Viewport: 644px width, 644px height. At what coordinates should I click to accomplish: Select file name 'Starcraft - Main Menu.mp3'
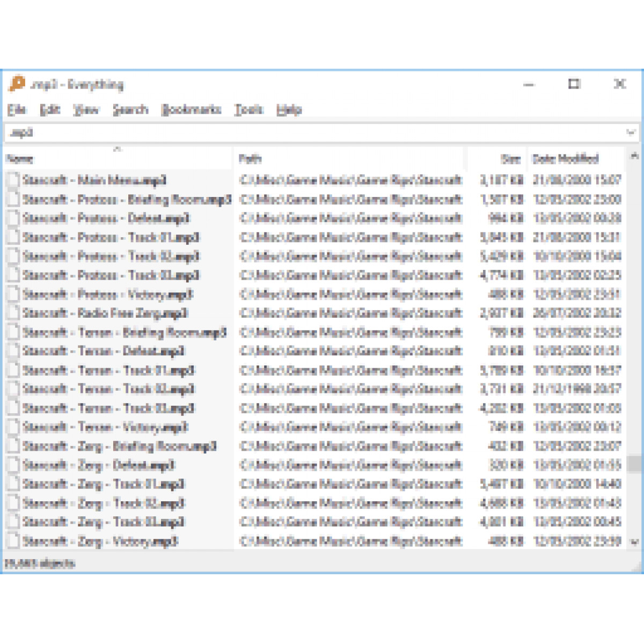click(x=94, y=180)
